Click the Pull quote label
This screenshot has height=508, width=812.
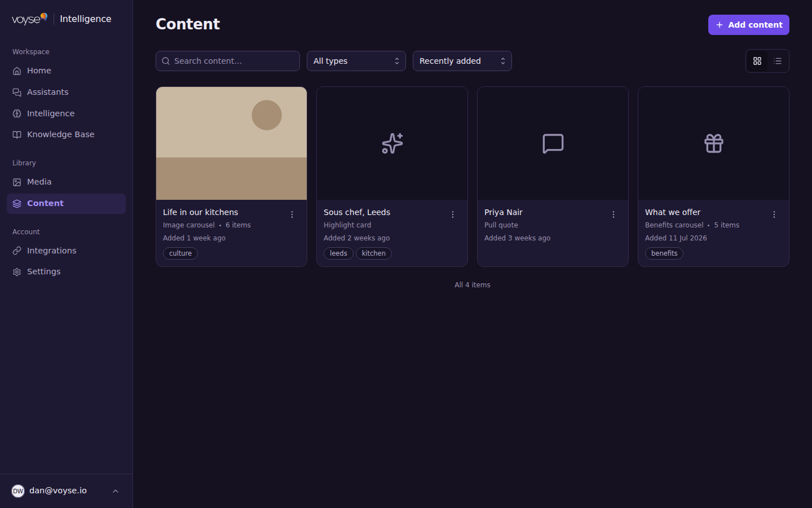point(501,225)
